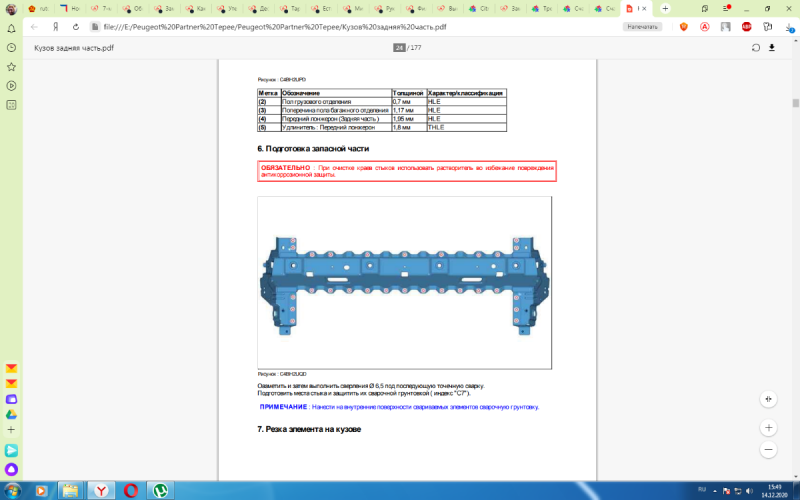800x500 pixels.
Task: Click the PDF zoom out minus button
Action: coord(768,452)
